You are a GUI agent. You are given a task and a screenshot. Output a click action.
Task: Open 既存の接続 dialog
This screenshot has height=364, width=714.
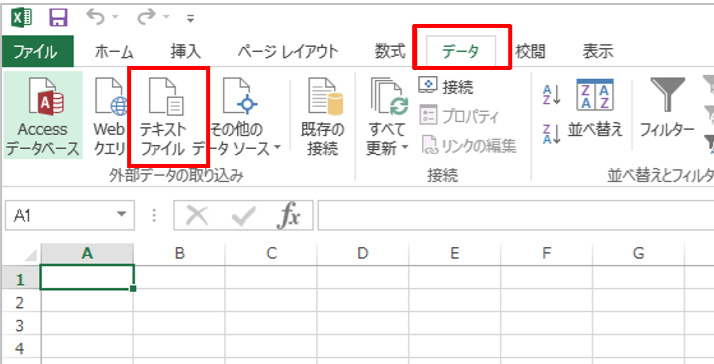tap(321, 116)
